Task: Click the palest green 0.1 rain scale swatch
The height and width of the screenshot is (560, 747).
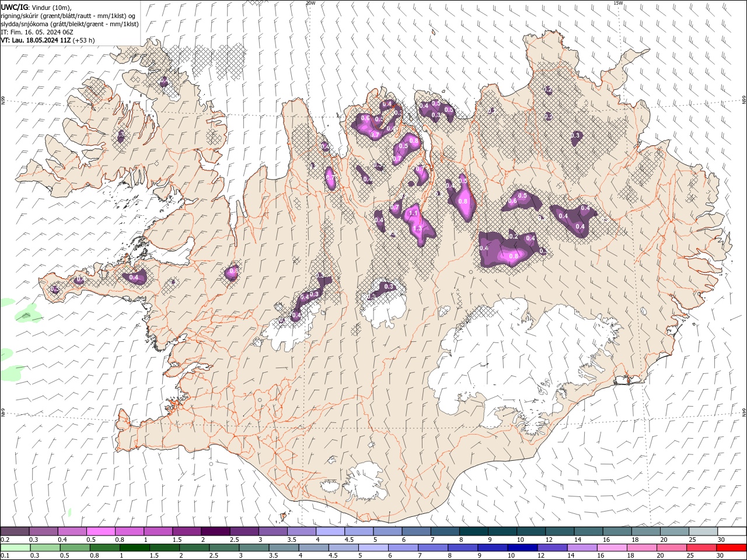Action: point(15,548)
